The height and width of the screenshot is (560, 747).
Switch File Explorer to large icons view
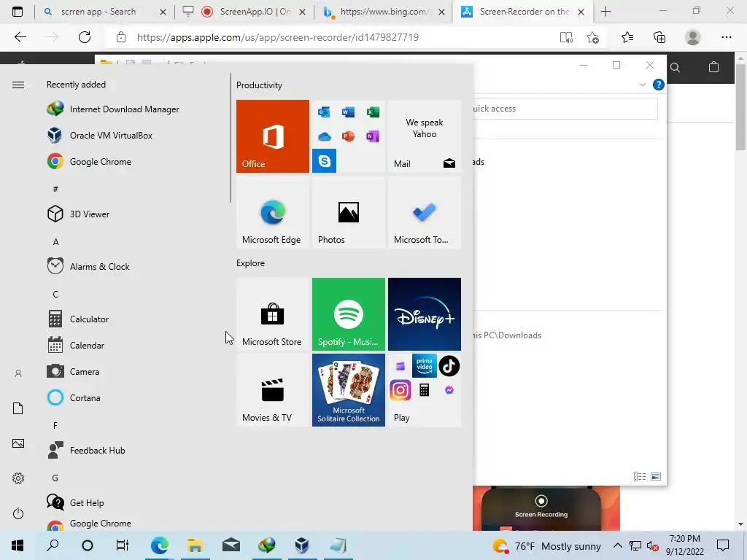coord(656,476)
